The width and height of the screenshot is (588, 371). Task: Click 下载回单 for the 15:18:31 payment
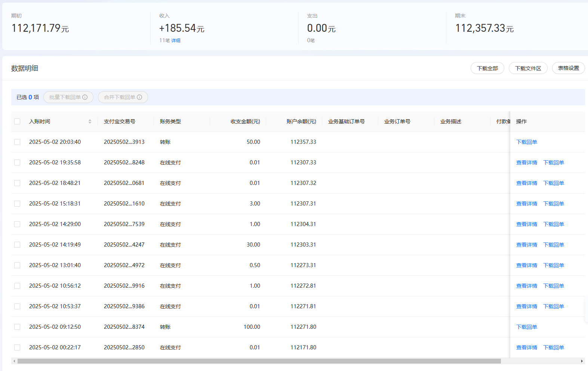point(553,204)
